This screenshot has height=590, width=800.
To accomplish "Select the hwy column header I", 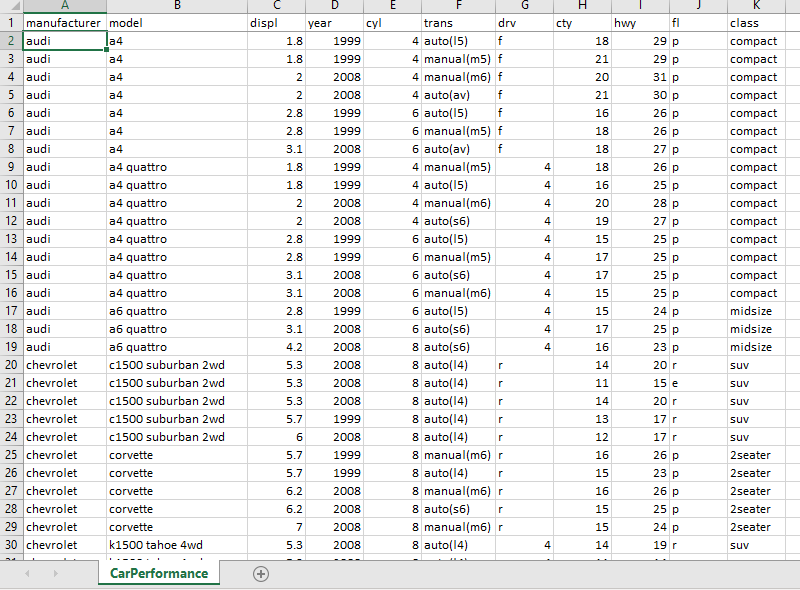I will click(x=640, y=7).
